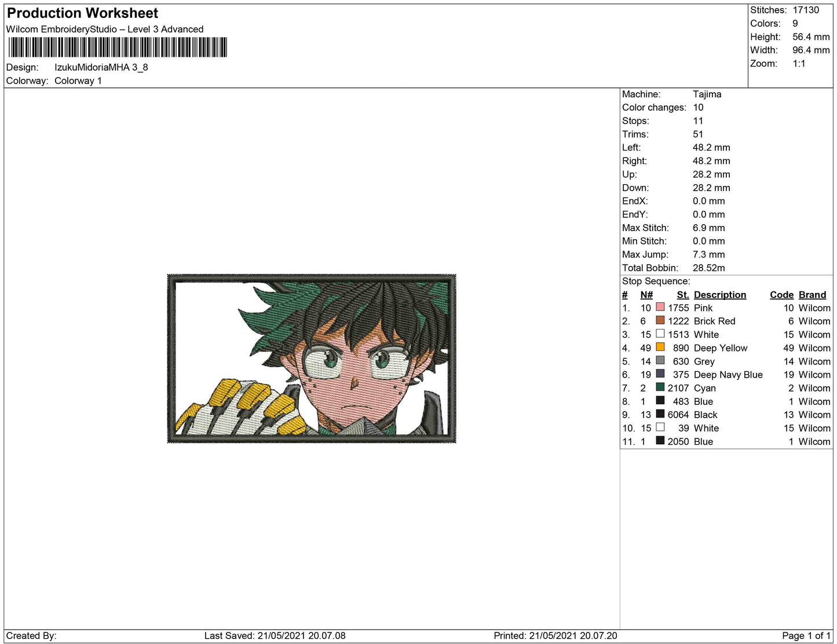Select the swatch in the 483 Blue row
Image resolution: width=837 pixels, height=644 pixels.
click(660, 400)
